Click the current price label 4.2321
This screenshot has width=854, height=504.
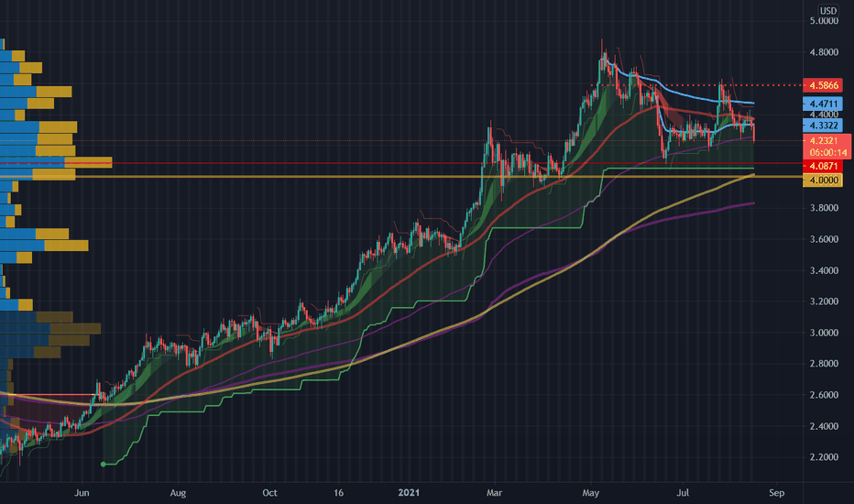[x=823, y=140]
